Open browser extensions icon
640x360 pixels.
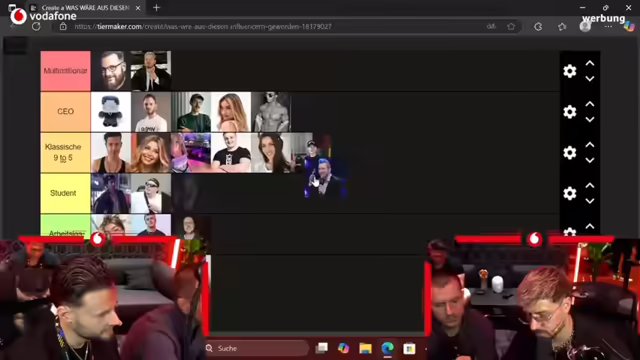538,27
